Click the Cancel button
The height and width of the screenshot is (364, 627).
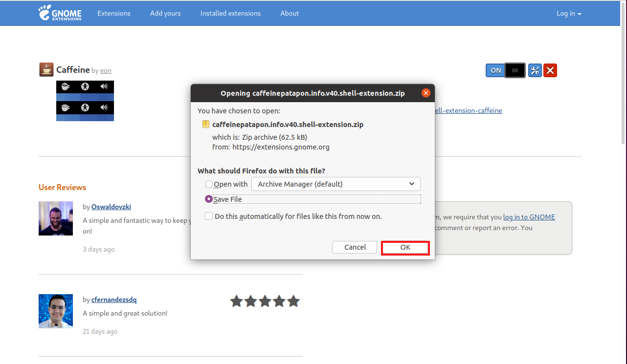355,247
